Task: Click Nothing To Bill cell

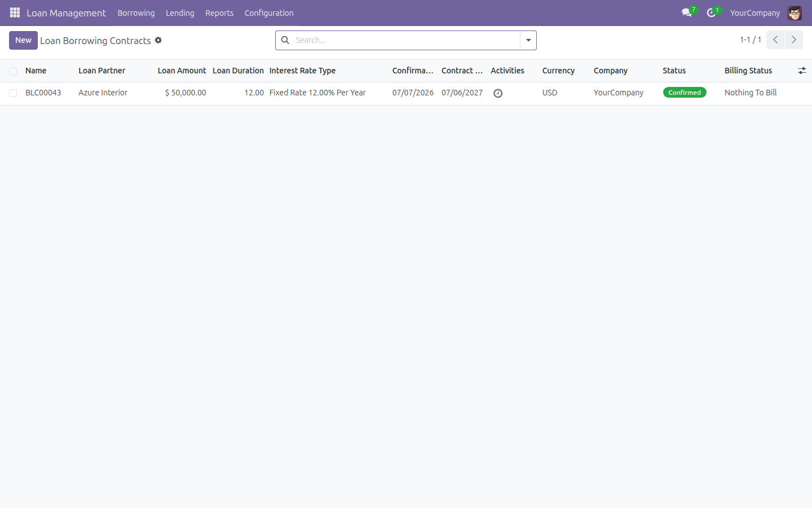Action: 751,93
